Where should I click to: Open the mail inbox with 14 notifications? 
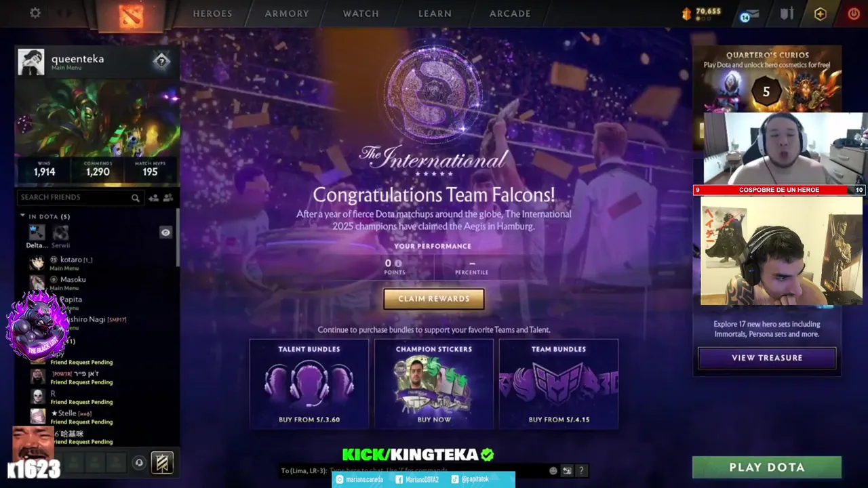750,14
